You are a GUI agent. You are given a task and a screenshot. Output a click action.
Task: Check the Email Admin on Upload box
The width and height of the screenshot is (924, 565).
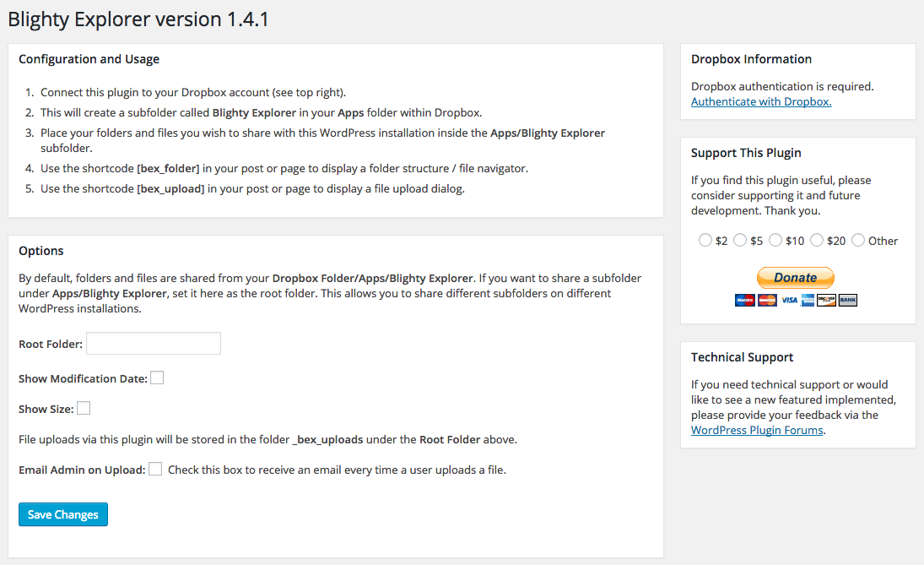(x=155, y=469)
